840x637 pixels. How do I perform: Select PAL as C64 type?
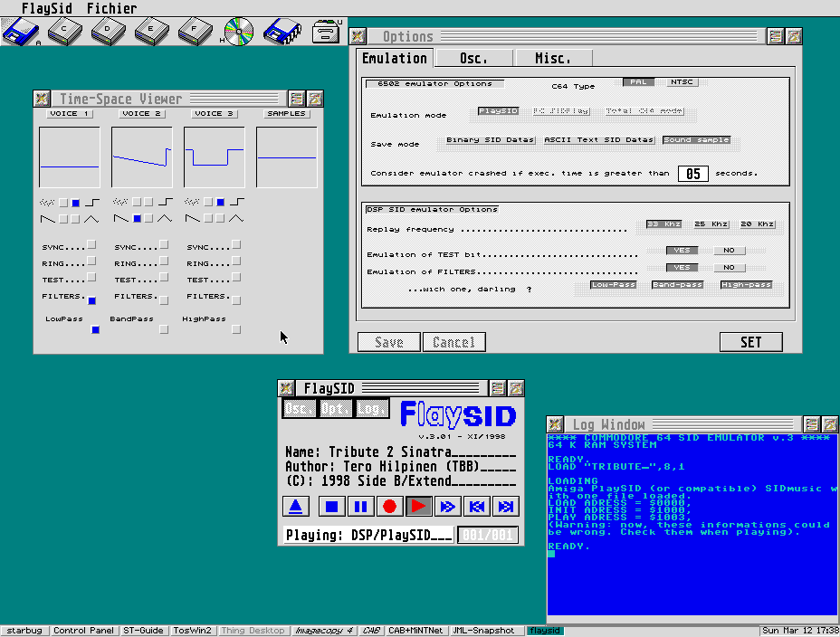click(x=638, y=82)
